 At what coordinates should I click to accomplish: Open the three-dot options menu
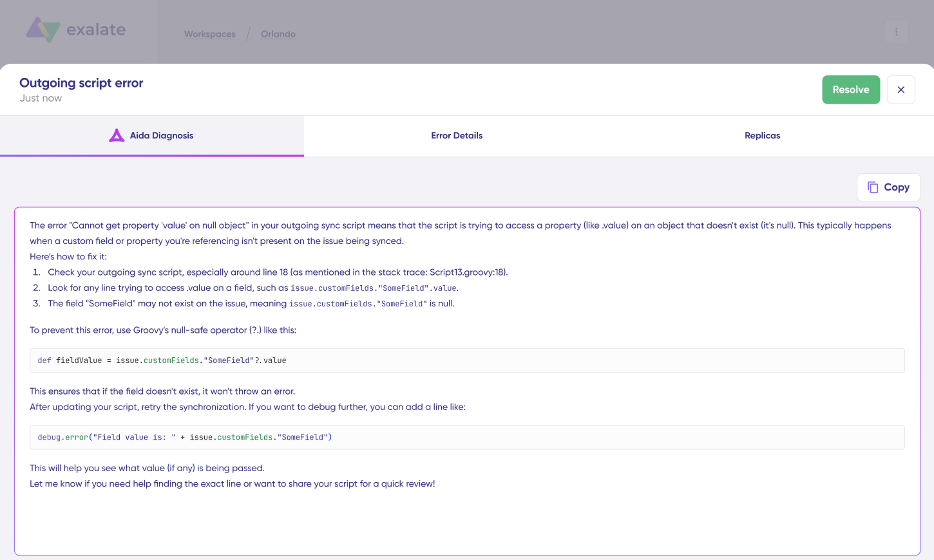tap(896, 32)
